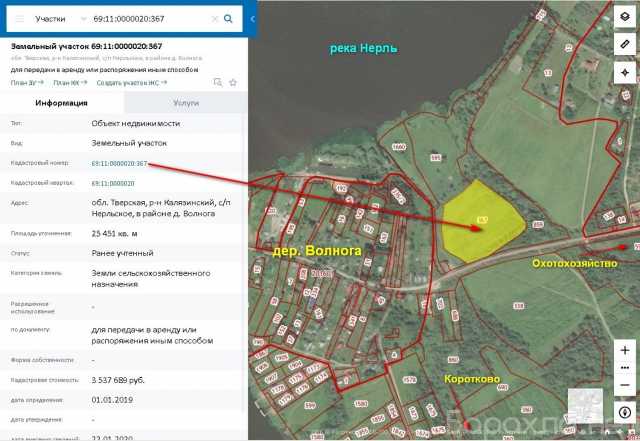Zoom out the map with minus button

pyautogui.click(x=625, y=385)
